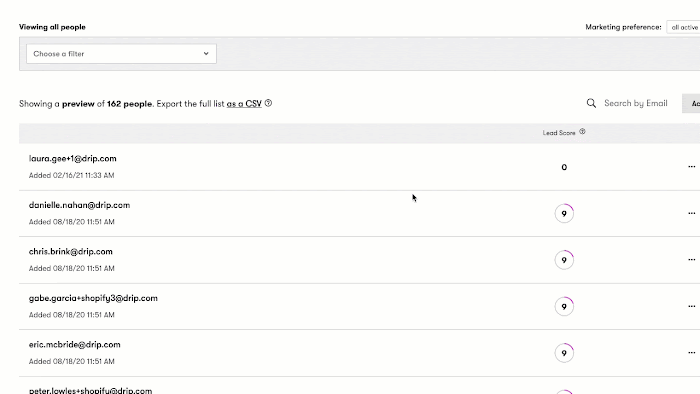Open danielle.nahan@drip.com profile
The width and height of the screenshot is (700, 394).
(79, 205)
